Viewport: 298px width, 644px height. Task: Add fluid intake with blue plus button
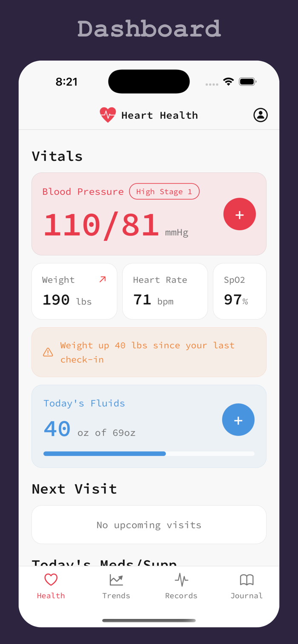pos(238,420)
